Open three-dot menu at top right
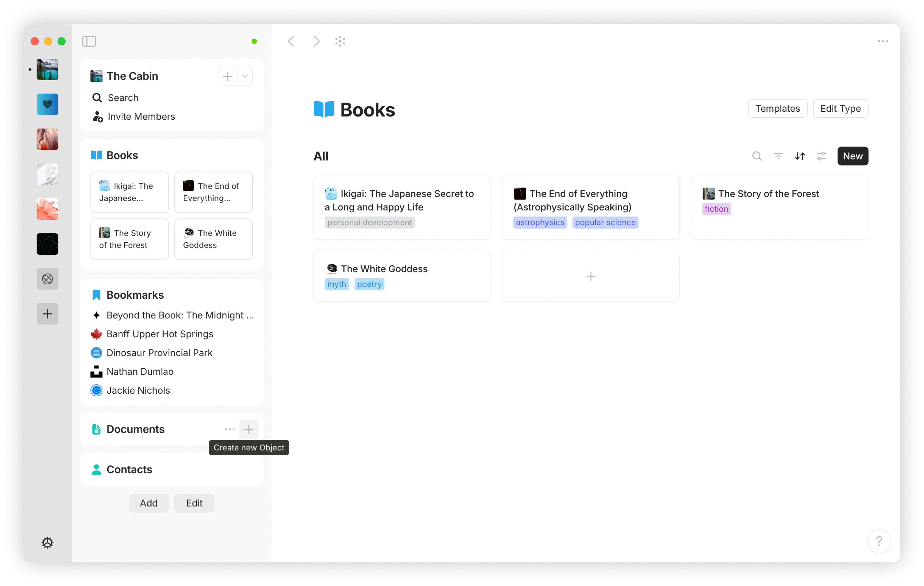This screenshot has width=924, height=586. coord(883,41)
